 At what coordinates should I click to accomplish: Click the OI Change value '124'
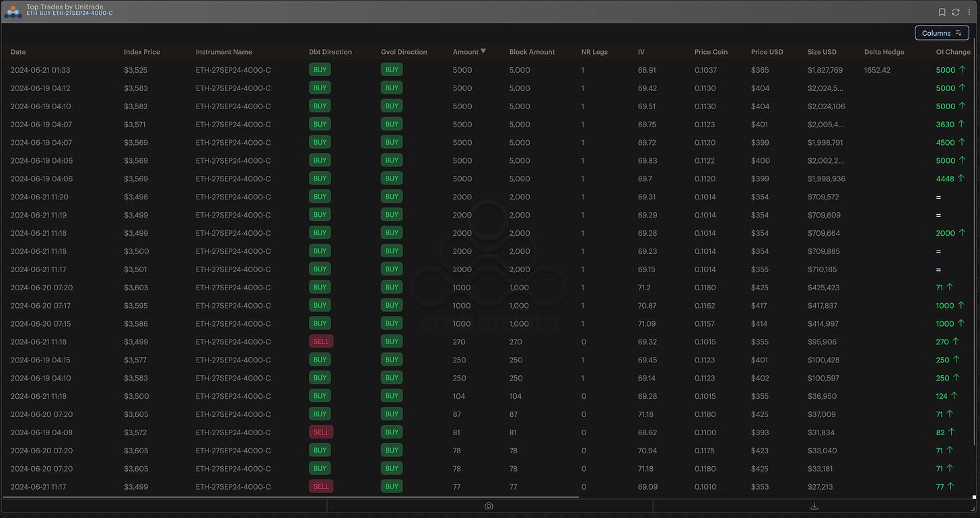click(942, 396)
